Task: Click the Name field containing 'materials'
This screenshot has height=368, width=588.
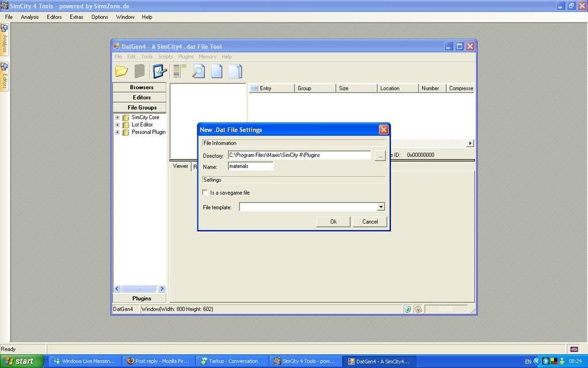Action: (250, 166)
